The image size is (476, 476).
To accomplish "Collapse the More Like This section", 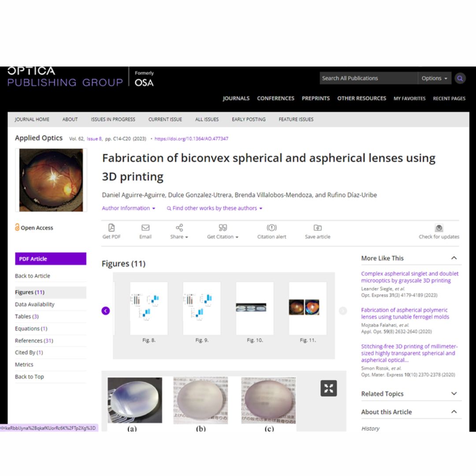I will coord(454,258).
